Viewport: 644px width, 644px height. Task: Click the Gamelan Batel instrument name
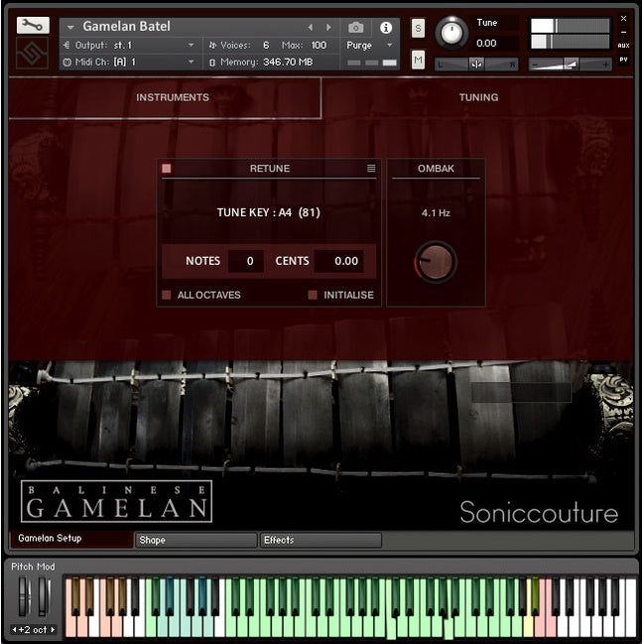coord(126,27)
